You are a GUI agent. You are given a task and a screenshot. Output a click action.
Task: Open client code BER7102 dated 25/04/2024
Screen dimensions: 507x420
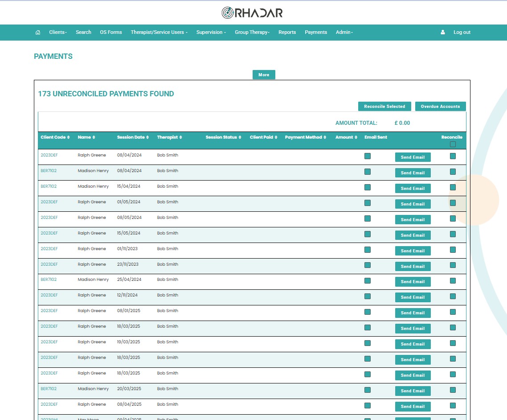click(x=49, y=279)
